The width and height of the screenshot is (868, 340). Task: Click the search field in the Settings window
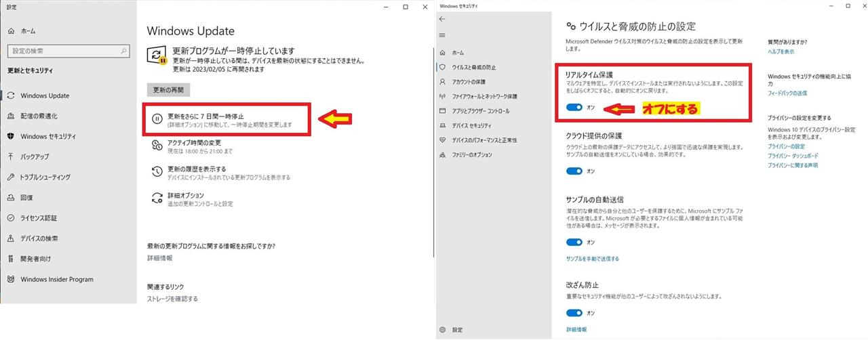point(68,51)
